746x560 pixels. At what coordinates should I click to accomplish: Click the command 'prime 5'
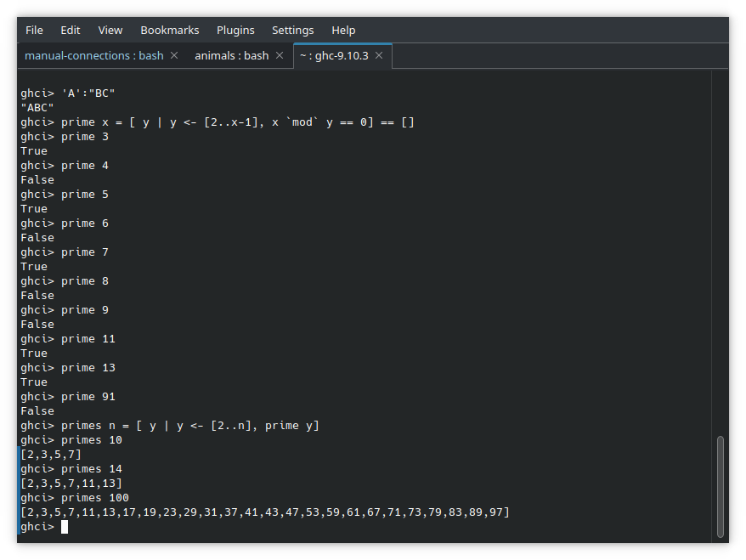[x=85, y=195]
